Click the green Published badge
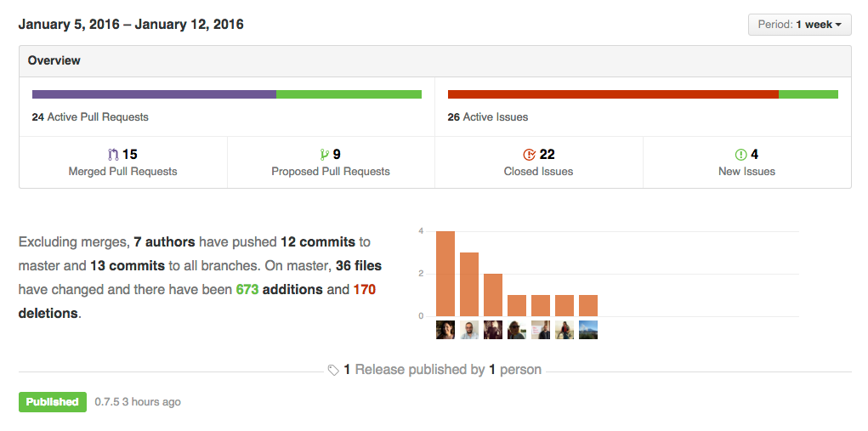Image resolution: width=868 pixels, height=431 pixels. 53,402
